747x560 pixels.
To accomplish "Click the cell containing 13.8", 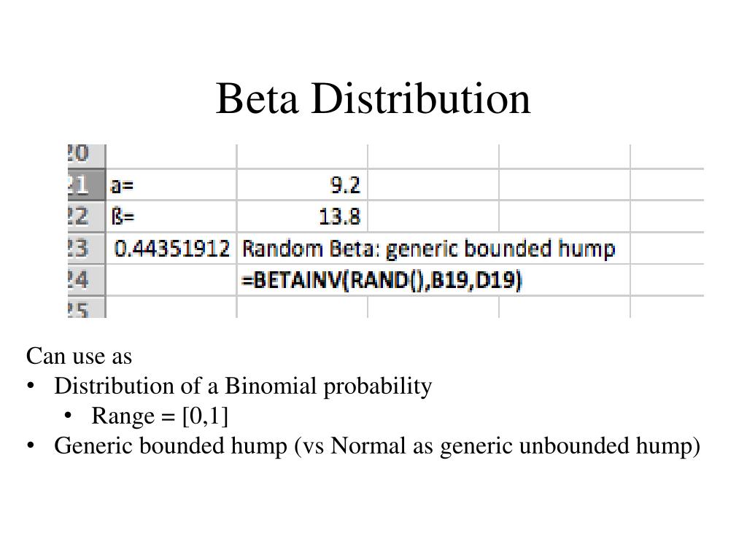I will click(x=302, y=217).
